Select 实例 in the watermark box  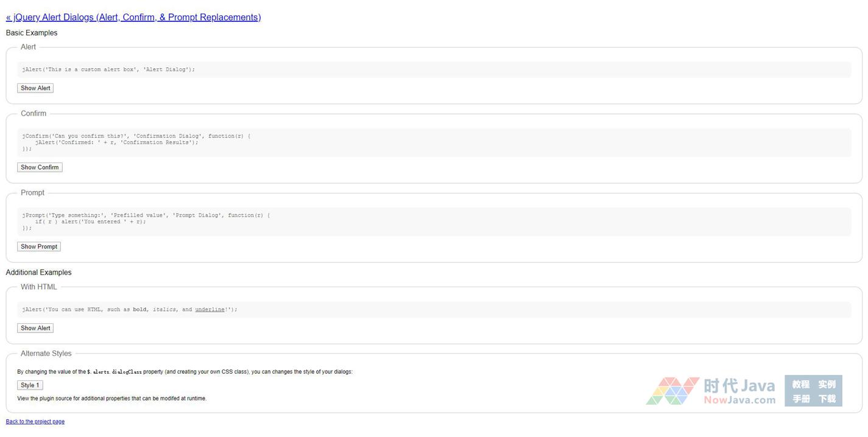click(827, 384)
